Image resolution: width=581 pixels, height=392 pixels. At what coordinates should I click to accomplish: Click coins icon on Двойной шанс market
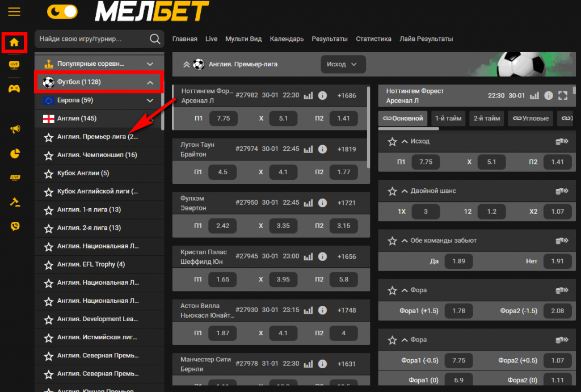(562, 191)
